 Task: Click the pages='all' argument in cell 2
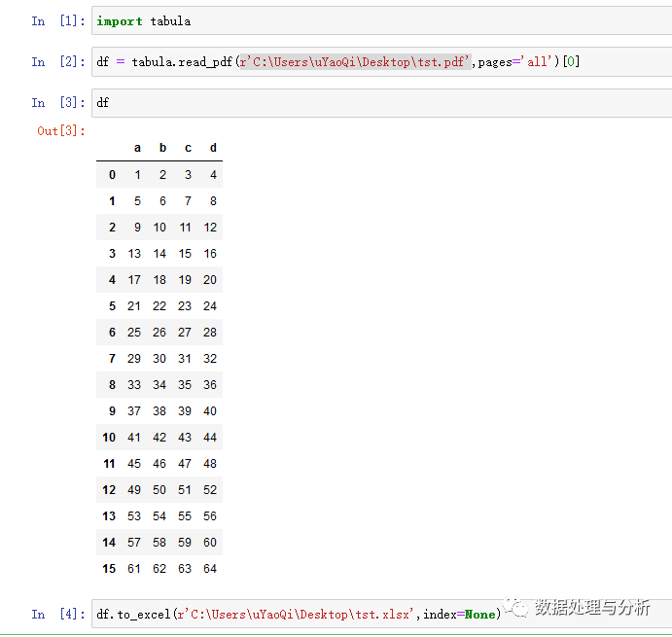[x=515, y=61]
